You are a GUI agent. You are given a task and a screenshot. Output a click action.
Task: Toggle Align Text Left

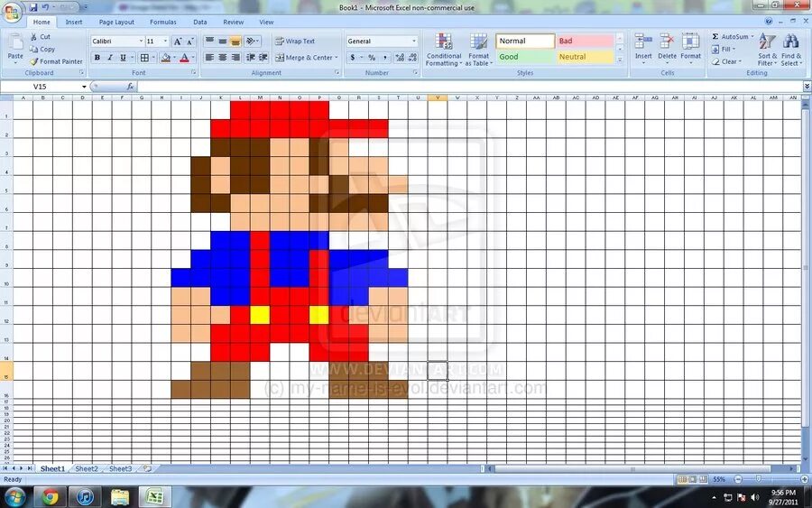(x=209, y=58)
